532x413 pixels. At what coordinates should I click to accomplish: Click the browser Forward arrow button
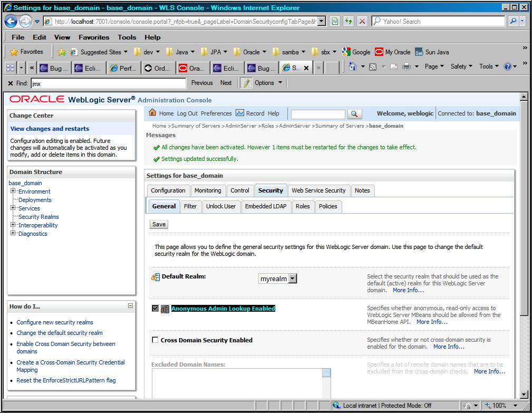click(x=25, y=22)
